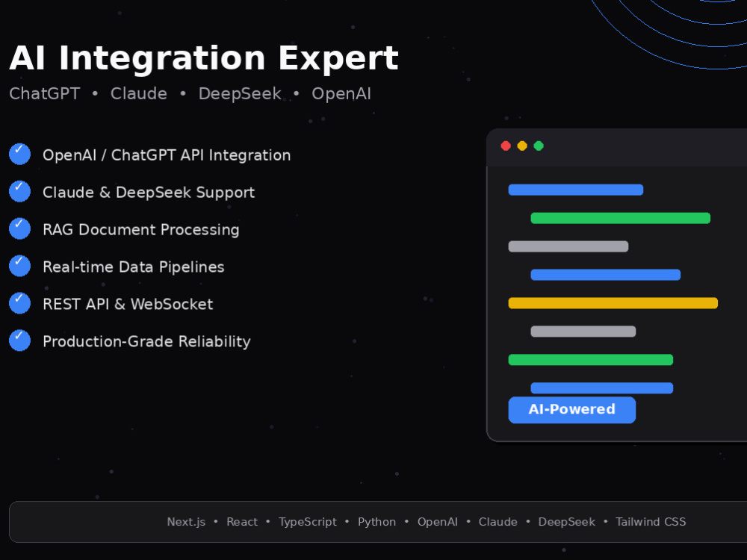Click the REST API & WebSocket text
Image resolution: width=747 pixels, height=560 pixels.
coord(128,304)
